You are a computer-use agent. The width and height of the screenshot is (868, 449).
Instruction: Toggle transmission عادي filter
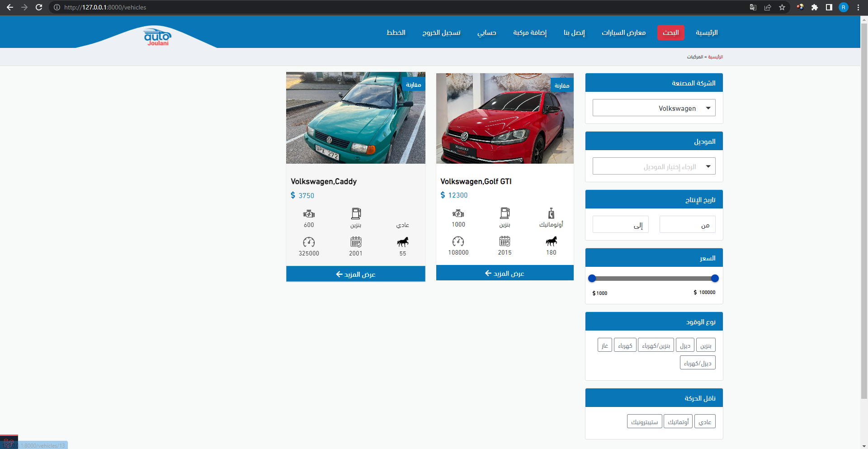705,421
